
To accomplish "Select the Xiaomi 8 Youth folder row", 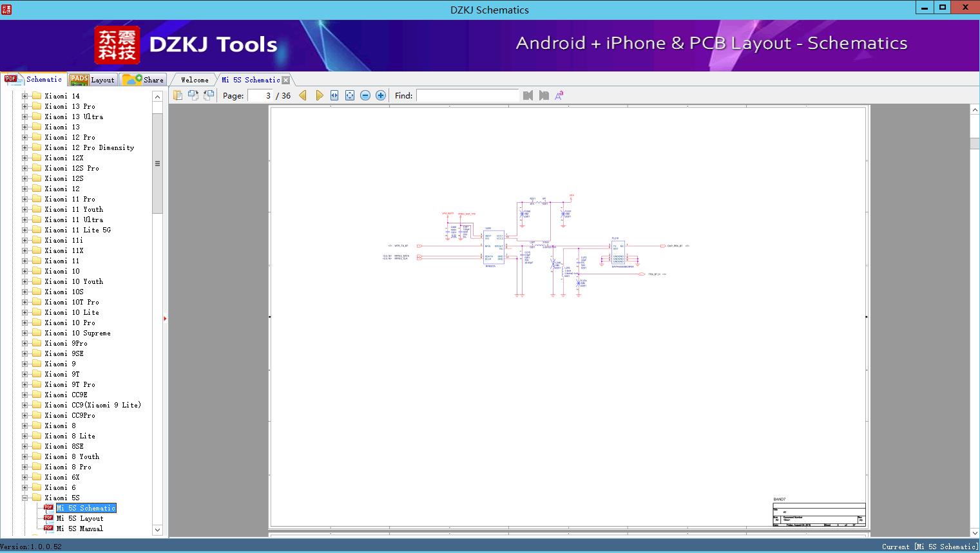I will [x=72, y=456].
